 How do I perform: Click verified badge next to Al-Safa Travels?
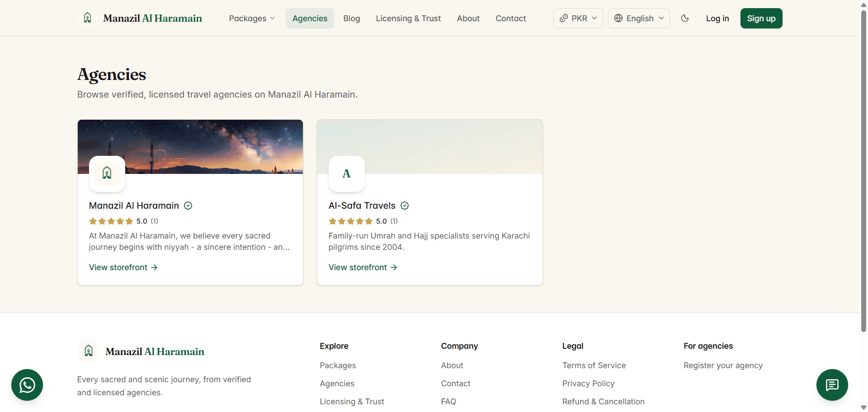coord(405,206)
